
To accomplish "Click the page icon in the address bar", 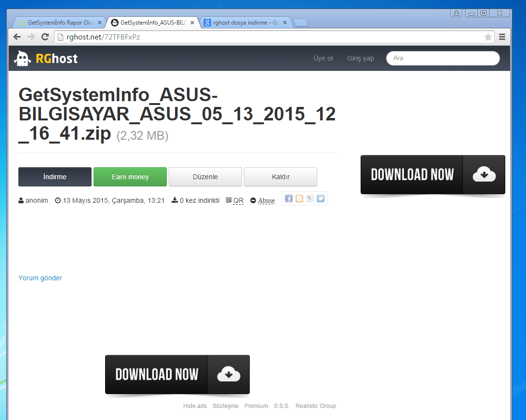I will tap(61, 37).
